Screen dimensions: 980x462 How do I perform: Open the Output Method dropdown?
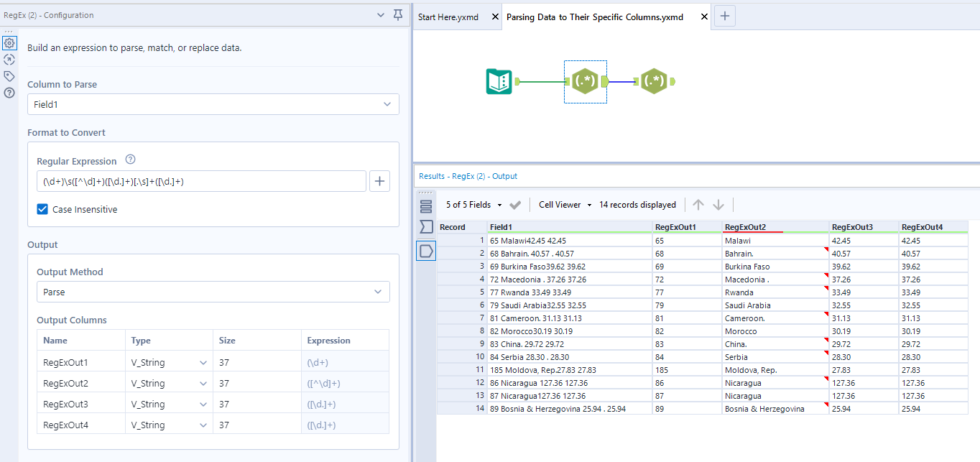click(x=213, y=292)
